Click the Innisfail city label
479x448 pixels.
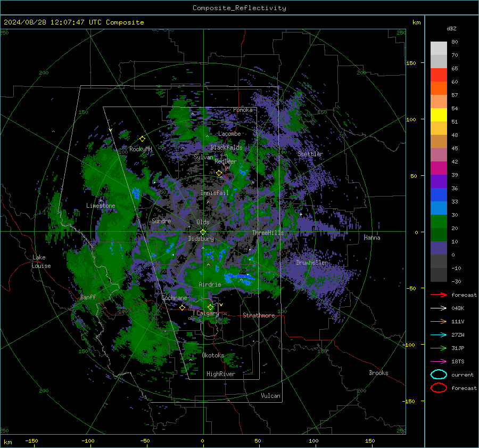point(214,193)
